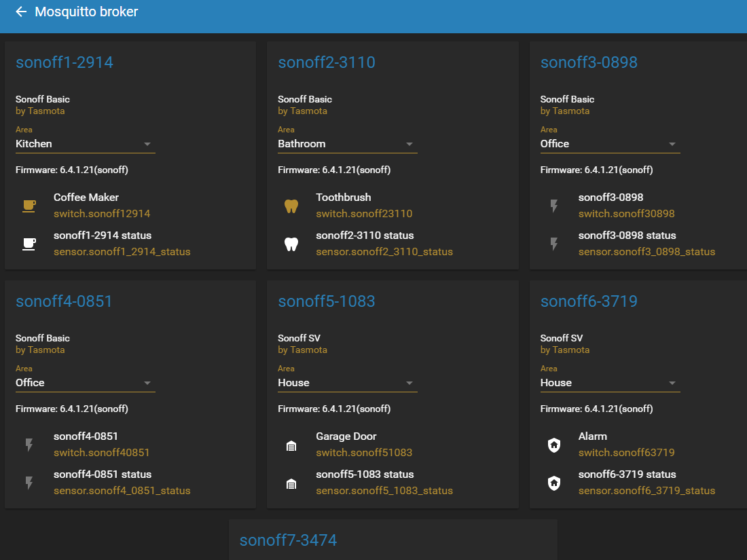Screen dimensions: 747x560
Task: Select entity switch.sonoff12914
Action: (x=102, y=214)
